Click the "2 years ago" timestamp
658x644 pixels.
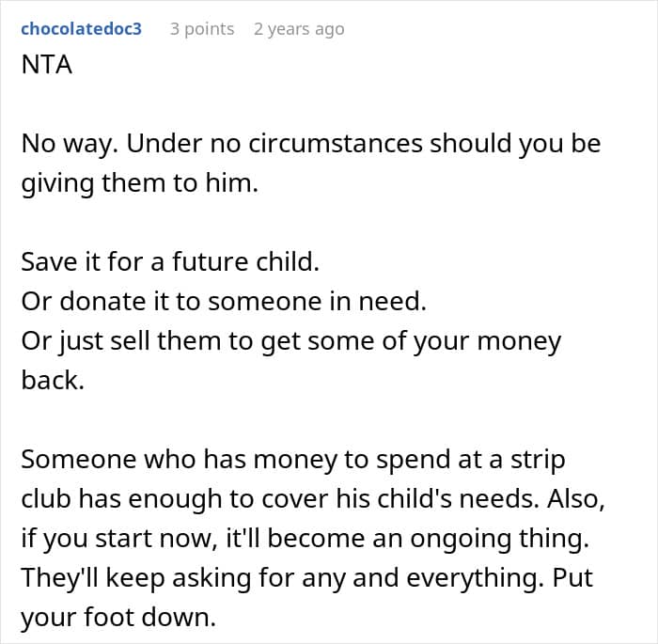coord(299,28)
